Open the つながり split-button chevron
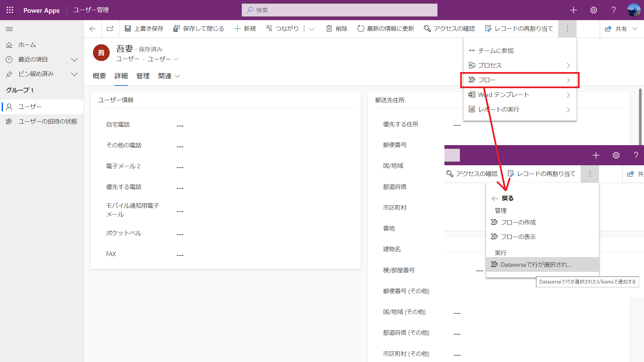This screenshot has height=362, width=644. pos(312,29)
